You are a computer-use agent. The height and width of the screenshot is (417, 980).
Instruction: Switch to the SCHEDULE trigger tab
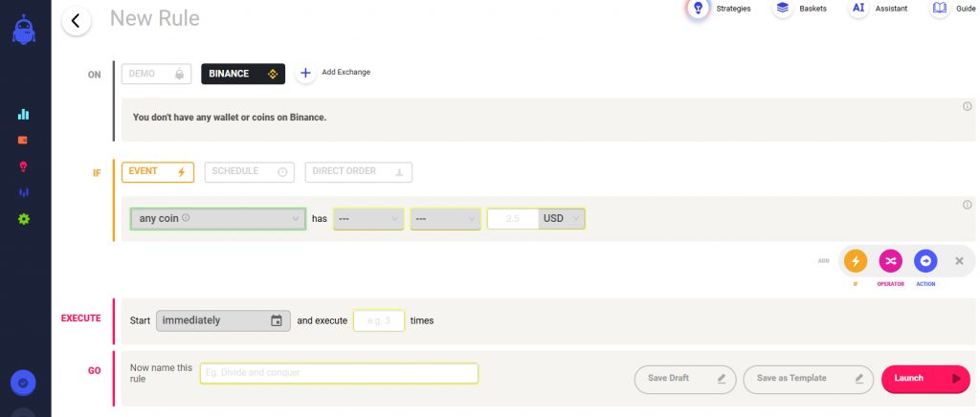(249, 172)
